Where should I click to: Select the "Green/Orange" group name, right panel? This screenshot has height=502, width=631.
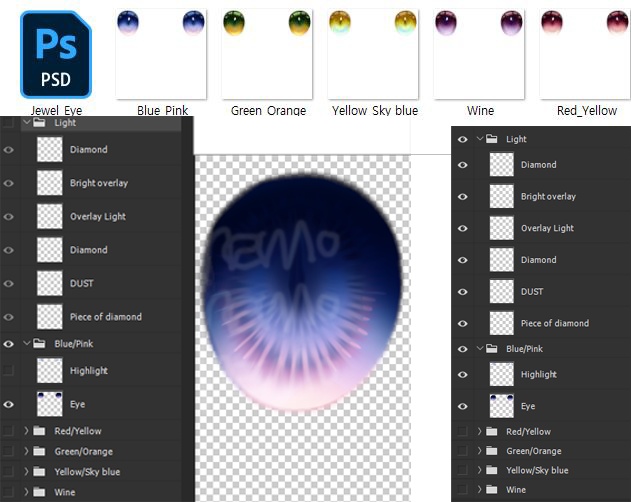pyautogui.click(x=534, y=451)
